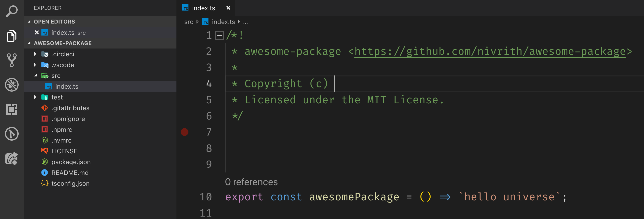
Task: Select the src folder
Action: 100,75
